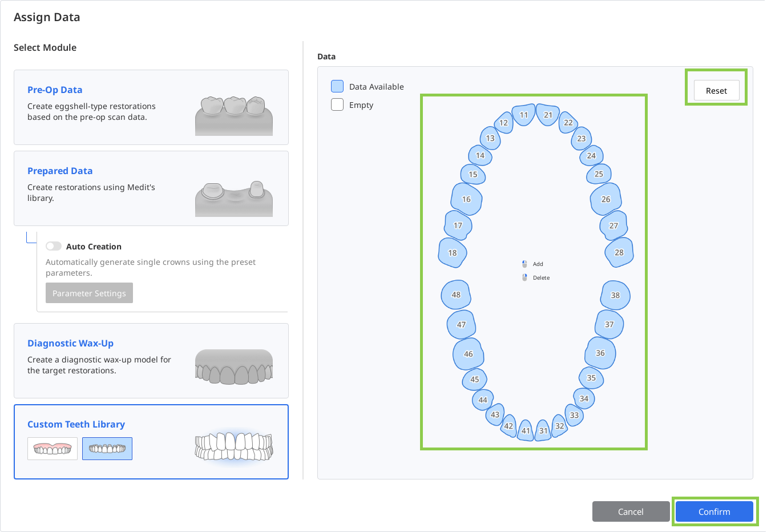Open the Pre-Op Data module
The height and width of the screenshot is (532, 767).
coord(151,107)
